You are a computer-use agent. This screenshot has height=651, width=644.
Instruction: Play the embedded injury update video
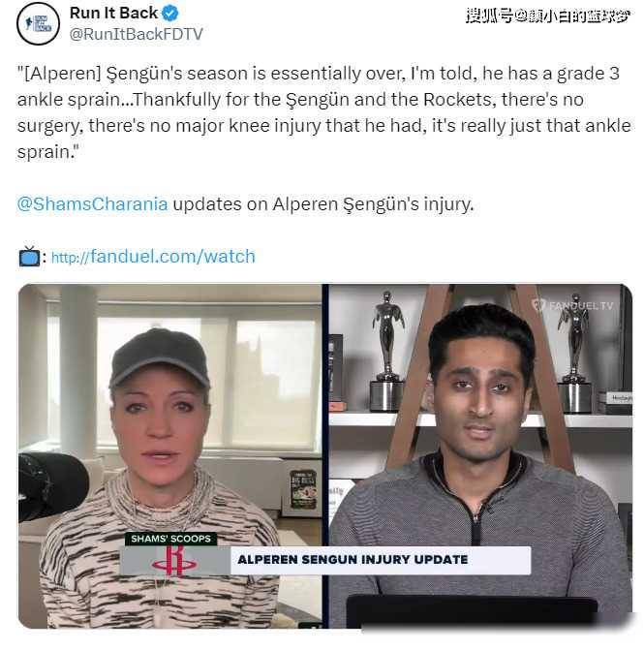pos(324,455)
